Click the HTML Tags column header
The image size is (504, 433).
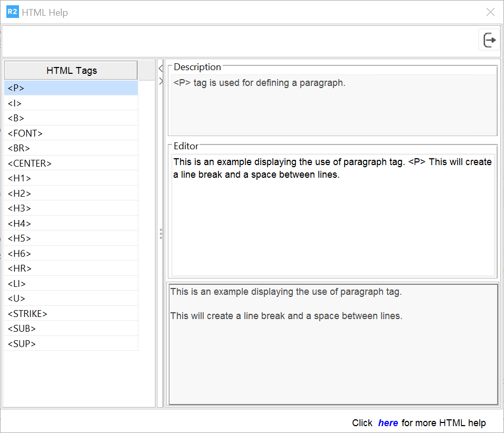[71, 70]
